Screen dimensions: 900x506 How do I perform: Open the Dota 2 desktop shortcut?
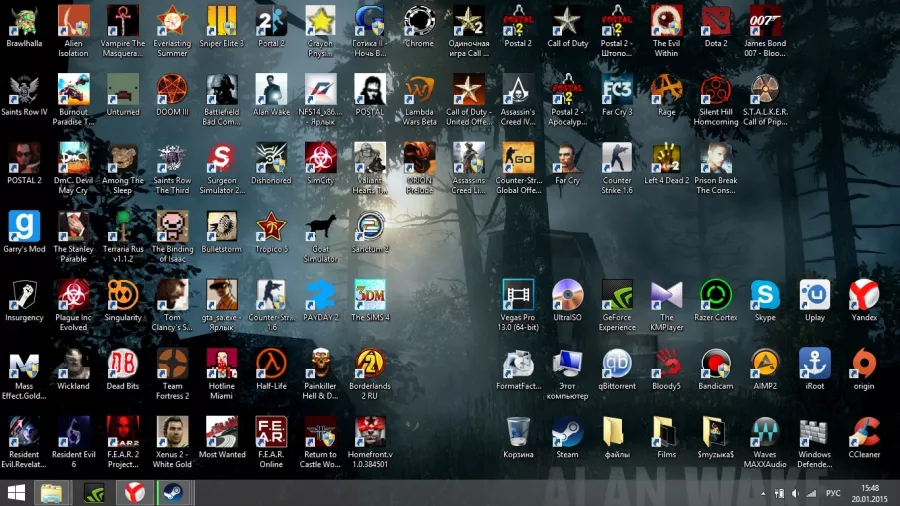(716, 22)
